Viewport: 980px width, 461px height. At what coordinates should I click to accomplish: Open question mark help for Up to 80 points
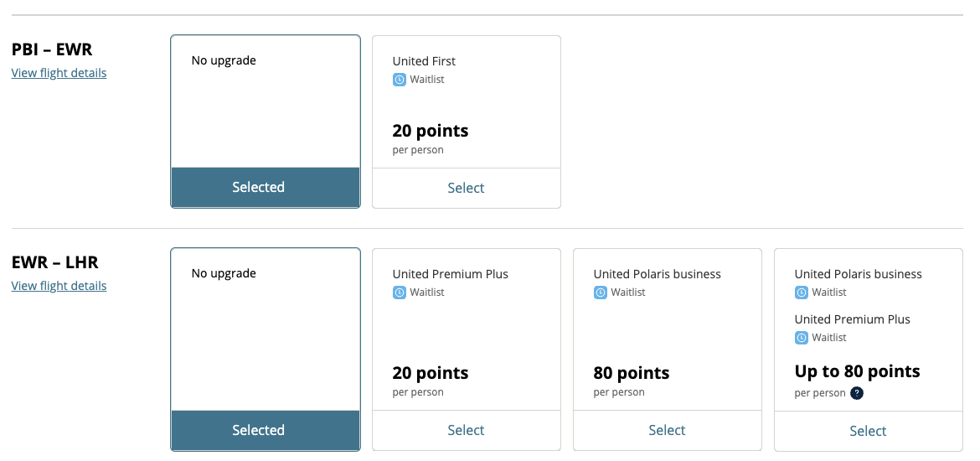pos(856,393)
